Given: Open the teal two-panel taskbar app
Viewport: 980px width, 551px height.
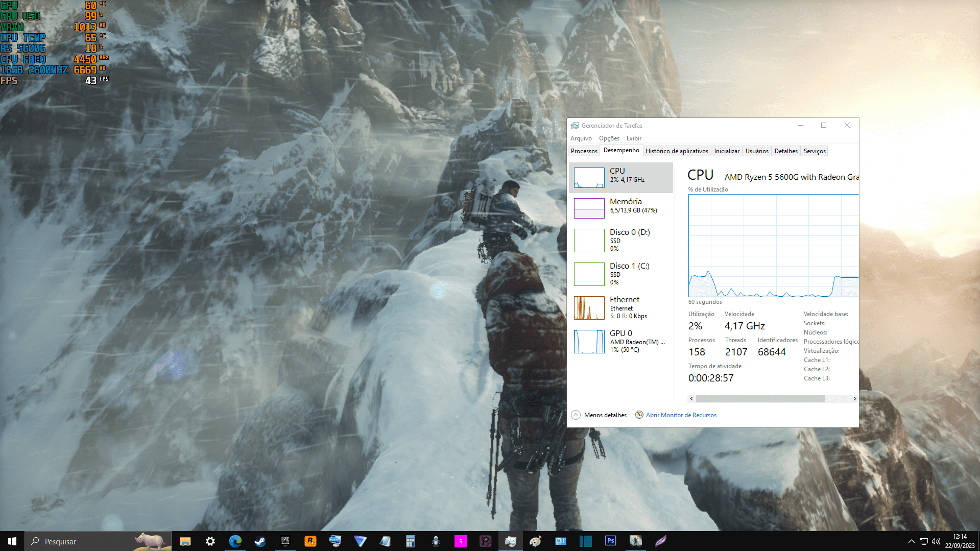Looking at the screenshot, I should click(585, 541).
